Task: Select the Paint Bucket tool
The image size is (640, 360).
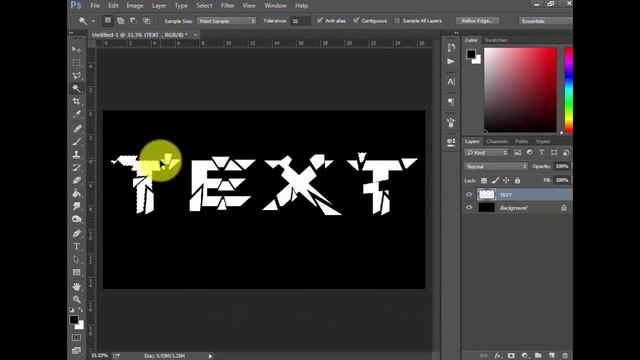Action: (76, 193)
